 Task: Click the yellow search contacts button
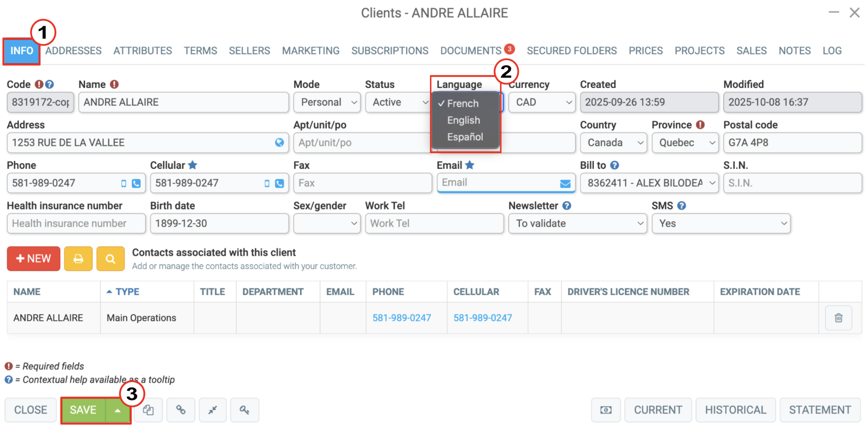110,259
